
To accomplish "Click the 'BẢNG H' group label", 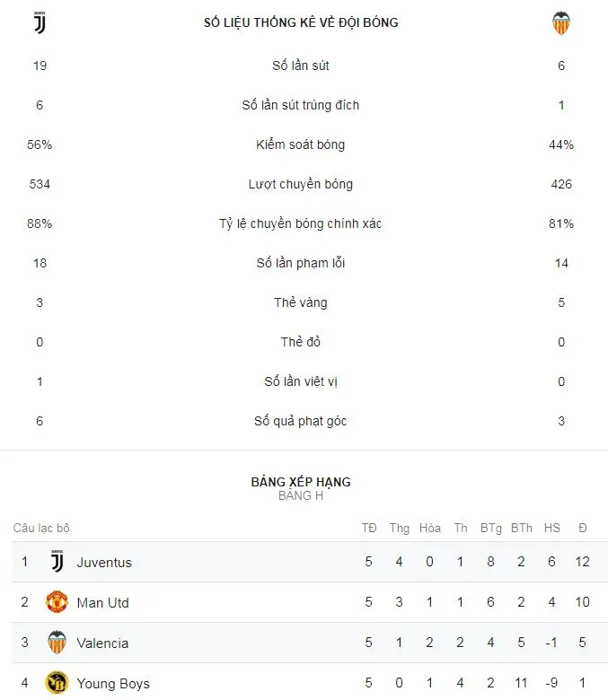I will tap(301, 495).
